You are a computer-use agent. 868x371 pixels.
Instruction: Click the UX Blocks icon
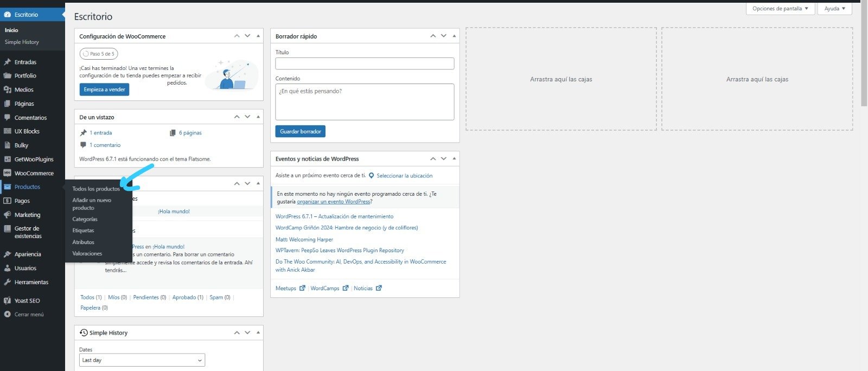point(8,131)
